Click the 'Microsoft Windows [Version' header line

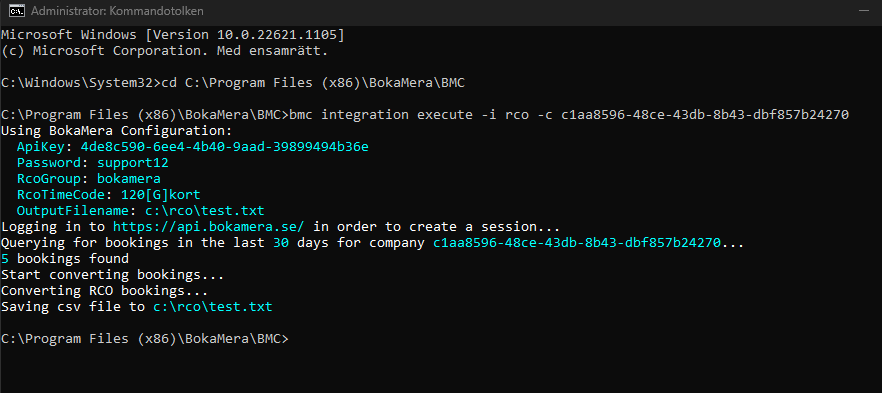[173, 35]
